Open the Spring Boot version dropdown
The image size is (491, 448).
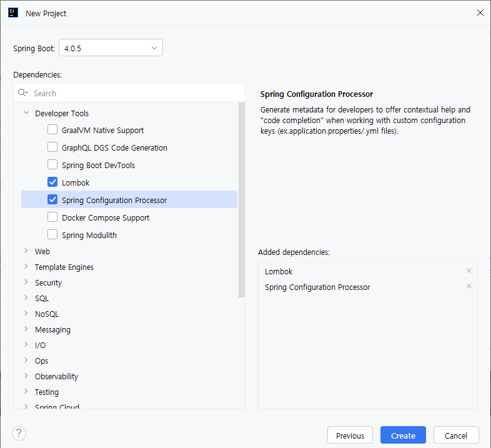click(x=111, y=47)
